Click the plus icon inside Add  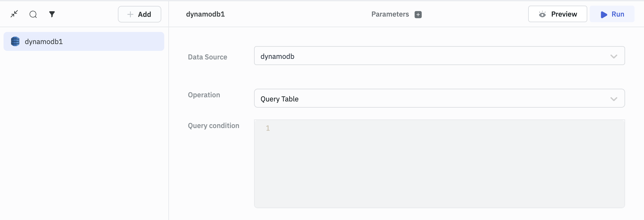point(130,14)
